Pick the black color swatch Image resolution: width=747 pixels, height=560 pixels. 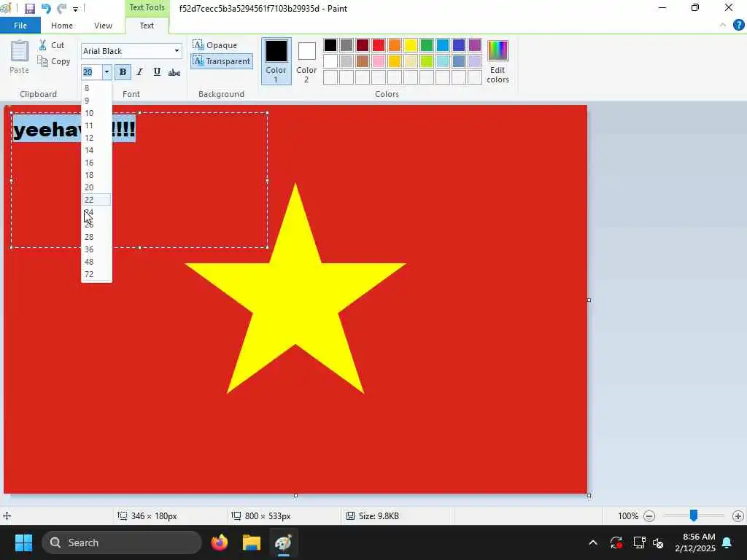pos(330,45)
